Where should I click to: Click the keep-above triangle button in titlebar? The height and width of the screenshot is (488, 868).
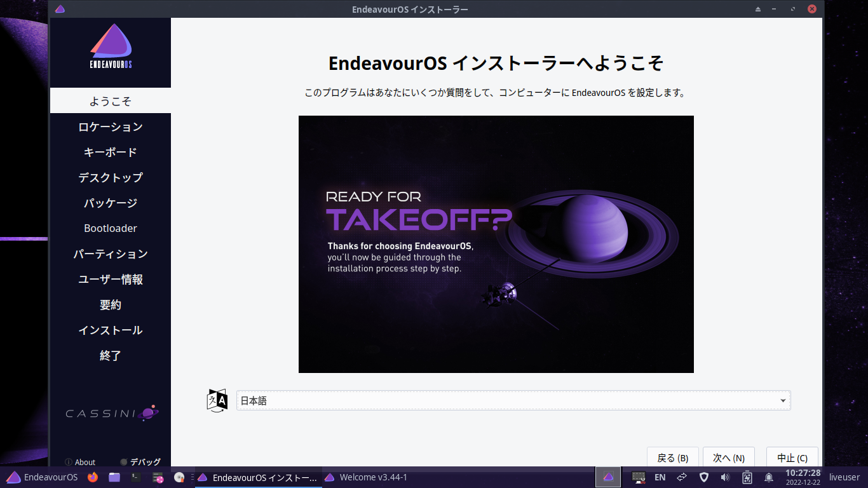point(757,10)
